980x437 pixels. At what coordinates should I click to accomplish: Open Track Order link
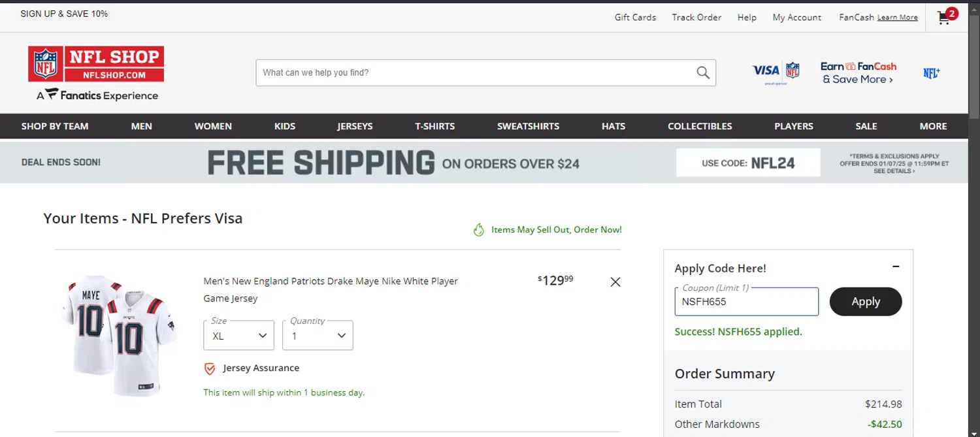696,18
